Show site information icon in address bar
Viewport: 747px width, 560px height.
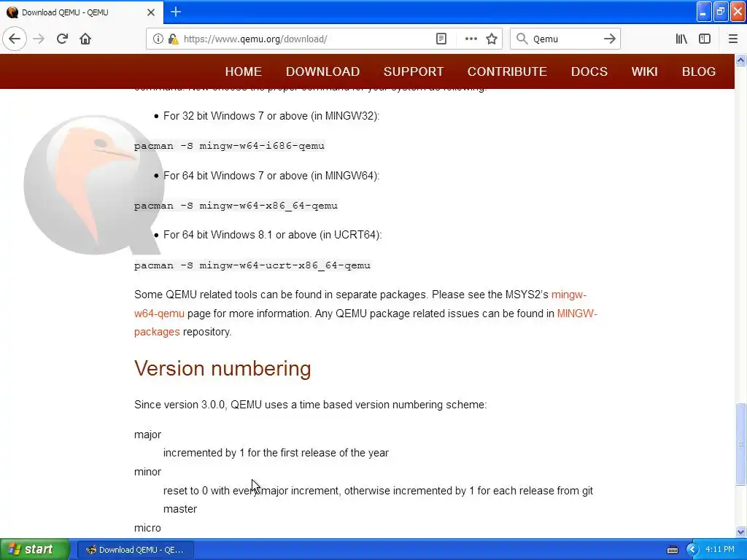158,39
